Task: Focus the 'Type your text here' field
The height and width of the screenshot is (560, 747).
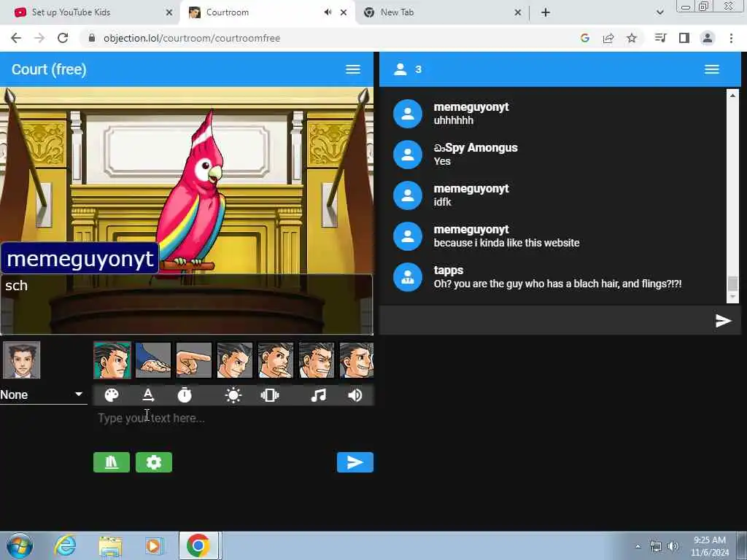Action: tap(233, 419)
